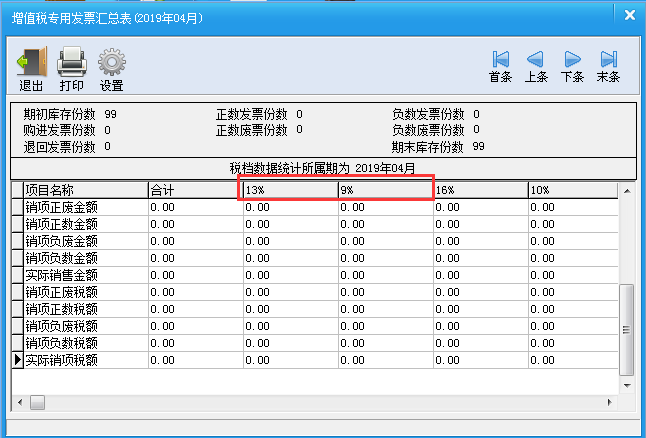Click the 16% column header

click(480, 190)
